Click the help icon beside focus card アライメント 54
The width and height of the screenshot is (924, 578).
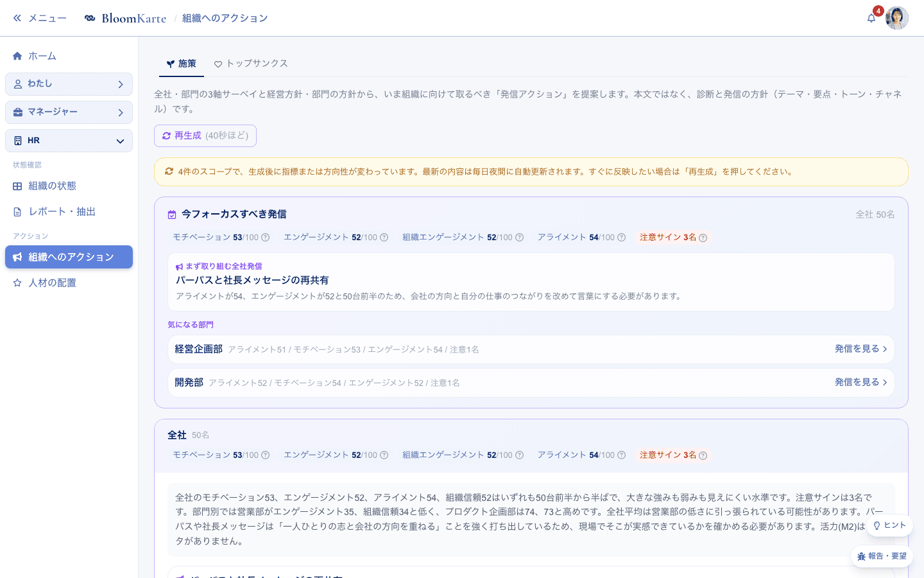[x=621, y=238]
